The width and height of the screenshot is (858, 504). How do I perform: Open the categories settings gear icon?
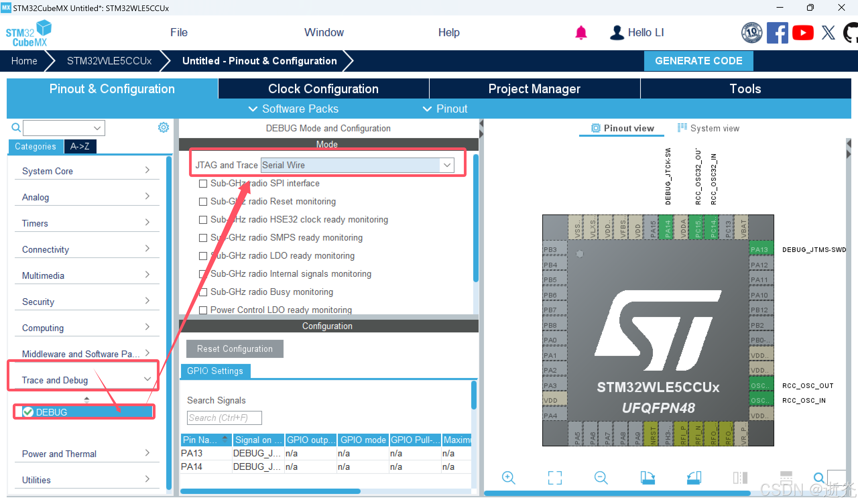point(164,127)
